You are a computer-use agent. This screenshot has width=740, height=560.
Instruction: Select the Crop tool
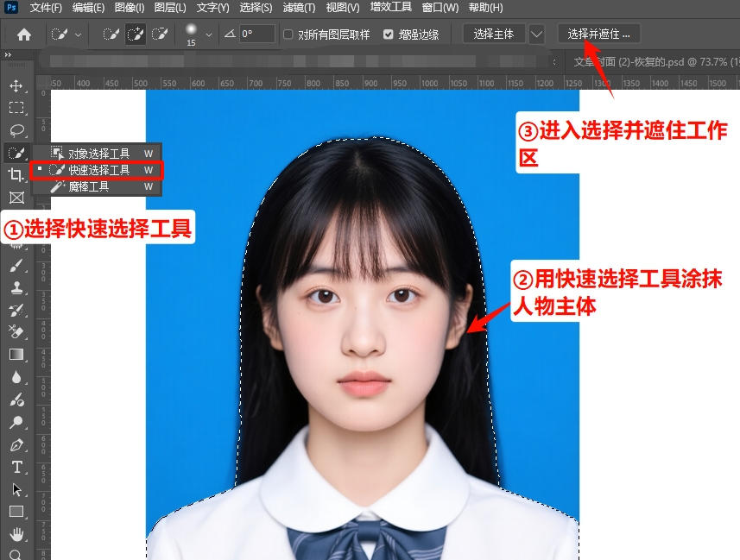coord(16,176)
